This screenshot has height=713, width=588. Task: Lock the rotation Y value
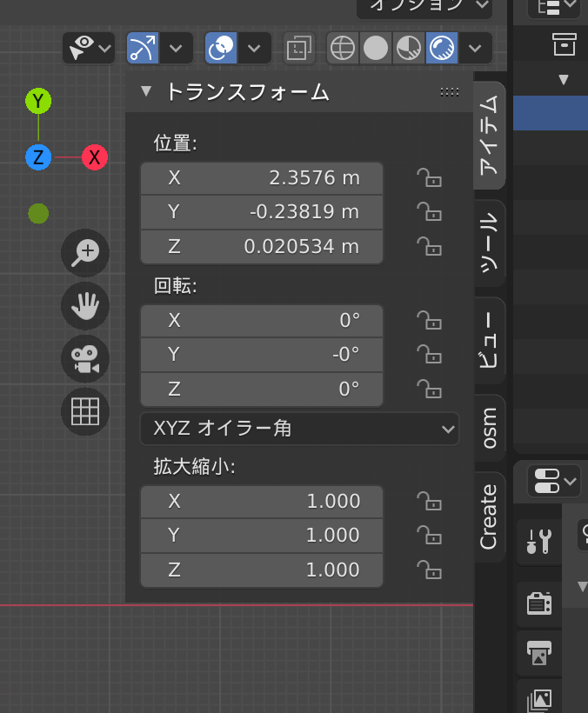click(429, 355)
